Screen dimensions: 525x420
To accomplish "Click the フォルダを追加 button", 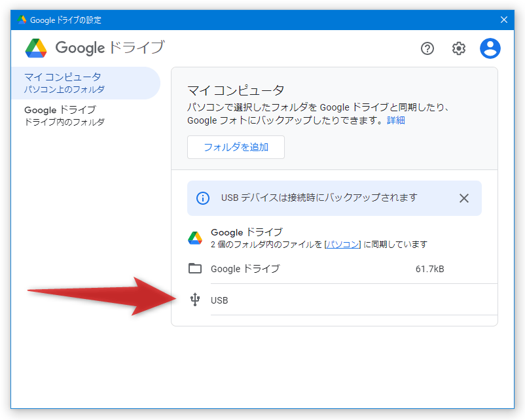I will [236, 147].
